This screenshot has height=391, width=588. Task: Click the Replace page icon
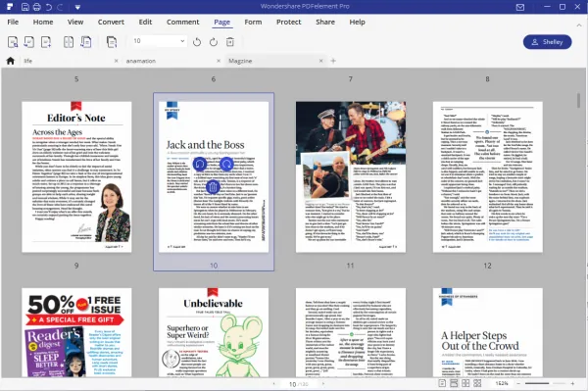29,41
